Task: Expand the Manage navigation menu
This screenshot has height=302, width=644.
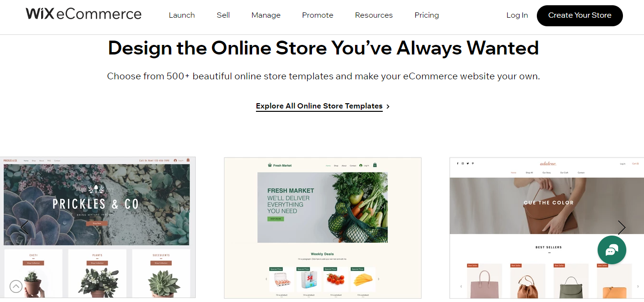Action: 266,15
